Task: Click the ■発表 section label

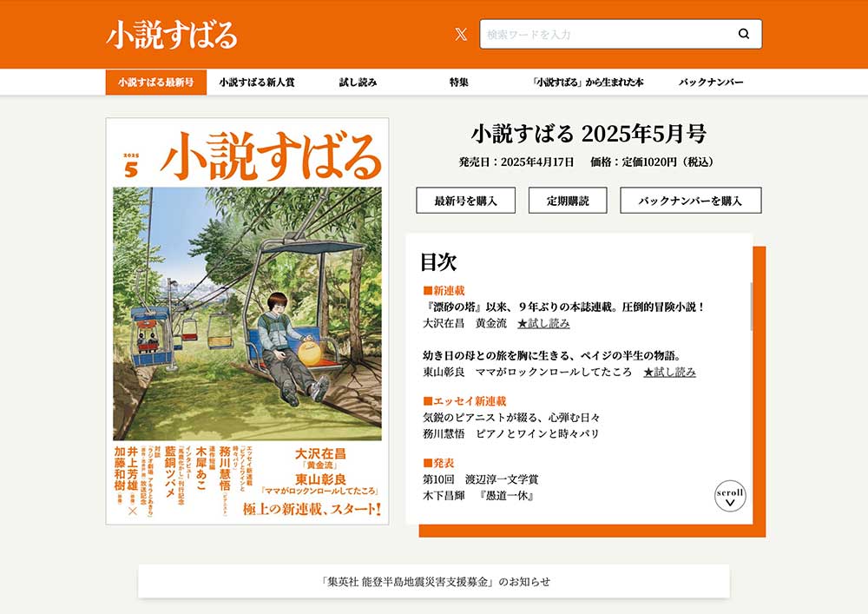Action: point(438,463)
